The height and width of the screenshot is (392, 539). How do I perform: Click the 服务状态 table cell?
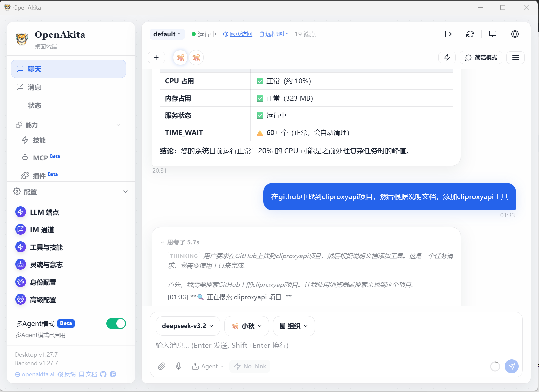point(205,115)
